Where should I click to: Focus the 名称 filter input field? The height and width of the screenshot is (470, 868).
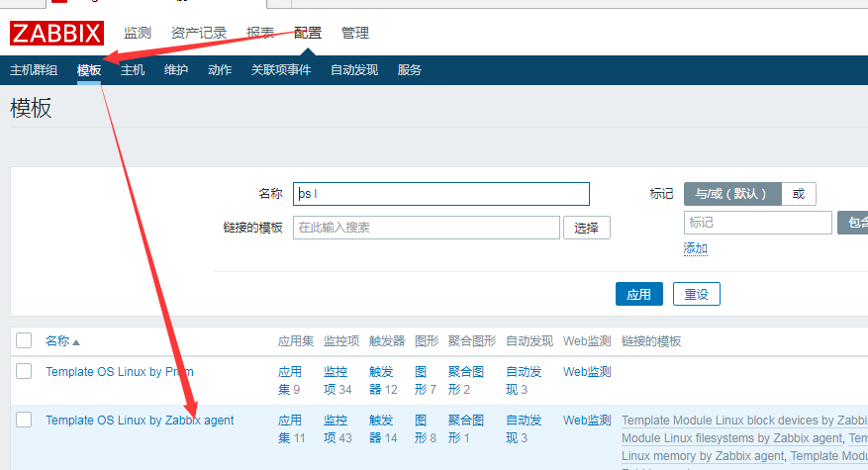tap(441, 194)
